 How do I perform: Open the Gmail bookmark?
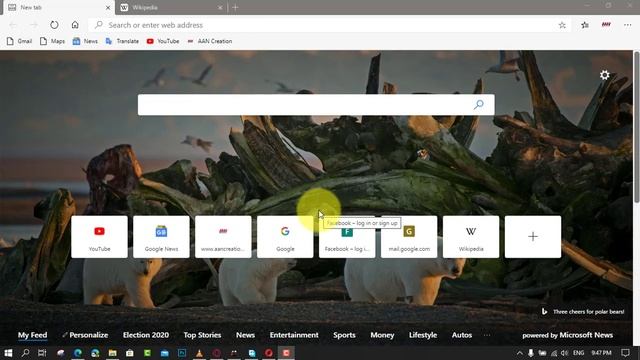point(19,41)
